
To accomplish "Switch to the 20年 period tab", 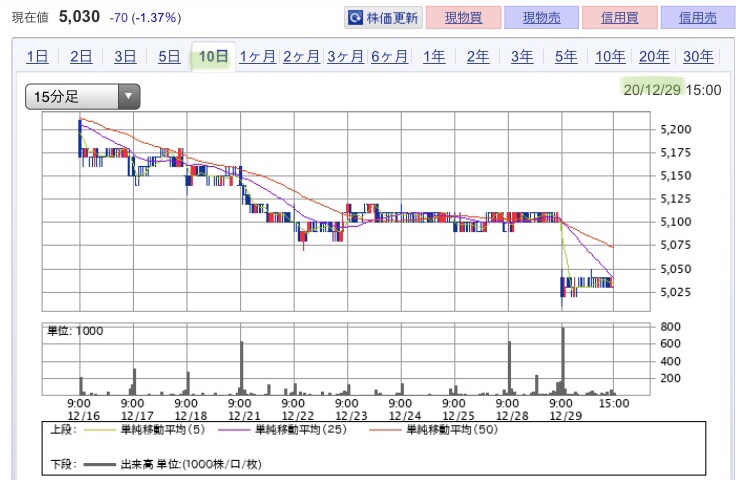I will (654, 57).
